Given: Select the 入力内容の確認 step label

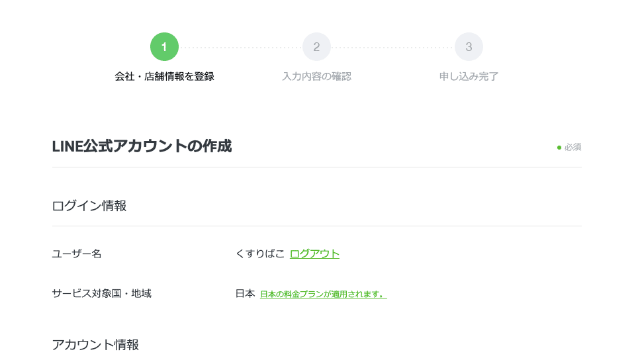Looking at the screenshot, I should click(316, 77).
